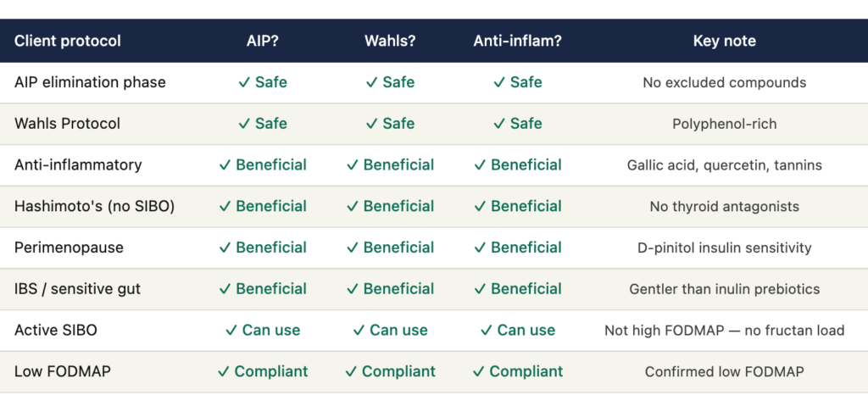Click Compliant under AIP for Low FODMAP

263,371
